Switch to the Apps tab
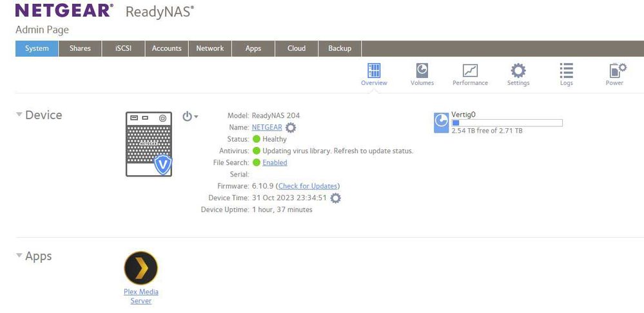The height and width of the screenshot is (313, 644). tap(253, 48)
